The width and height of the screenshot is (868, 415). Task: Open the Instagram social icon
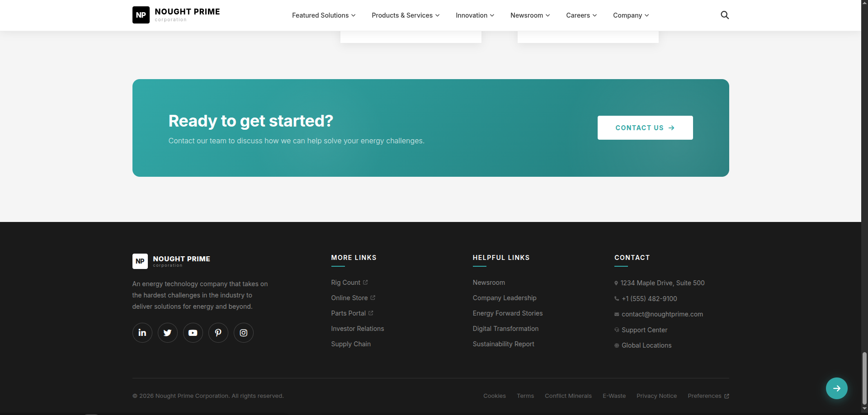[x=243, y=332]
